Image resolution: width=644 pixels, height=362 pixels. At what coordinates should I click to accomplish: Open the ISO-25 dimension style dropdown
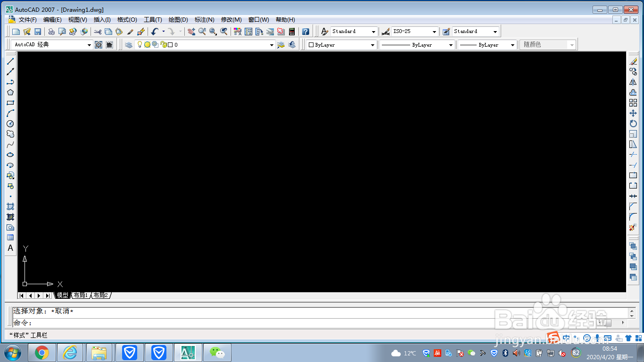[434, 32]
